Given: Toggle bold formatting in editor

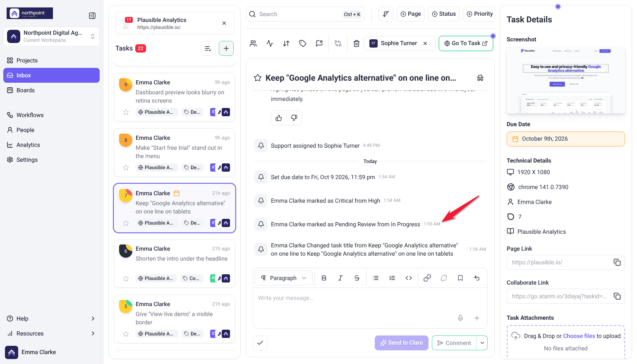Looking at the screenshot, I should tap(324, 278).
